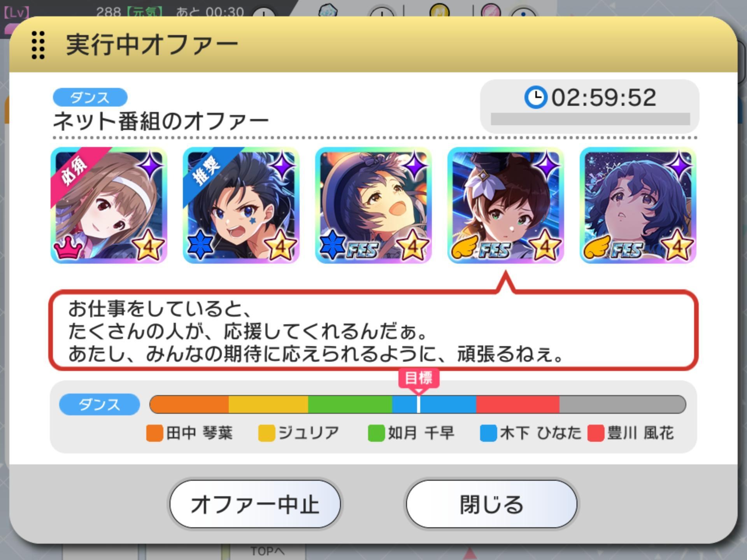Click the ダンス label beside progress bar
The height and width of the screenshot is (560, 747).
point(100,404)
